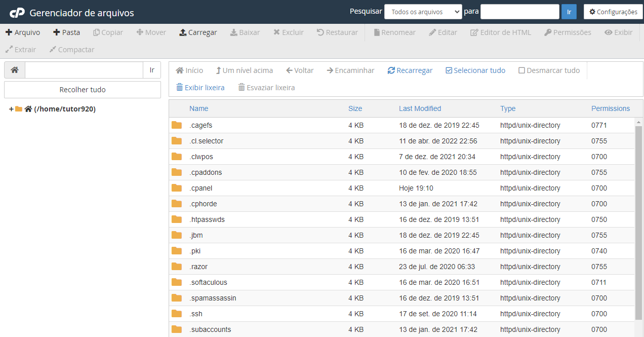Click Desmarcar tudo to clear selection
The image size is (644, 337).
click(x=549, y=70)
